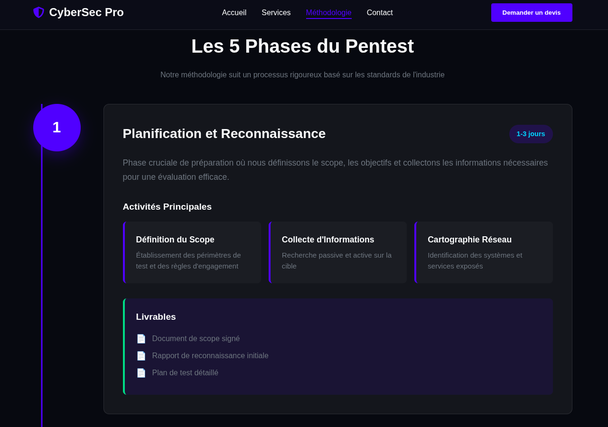
Task: Select the 'Cartographie Réseau' activity card
Action: point(483,252)
